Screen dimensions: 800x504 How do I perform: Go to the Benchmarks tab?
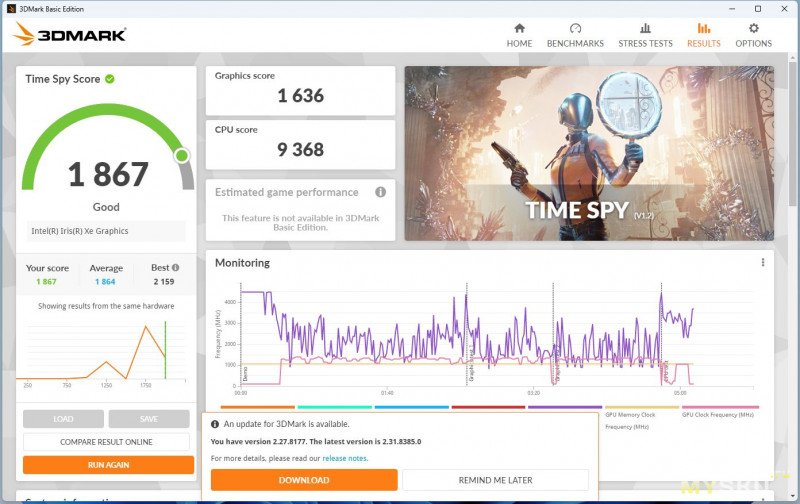(575, 35)
